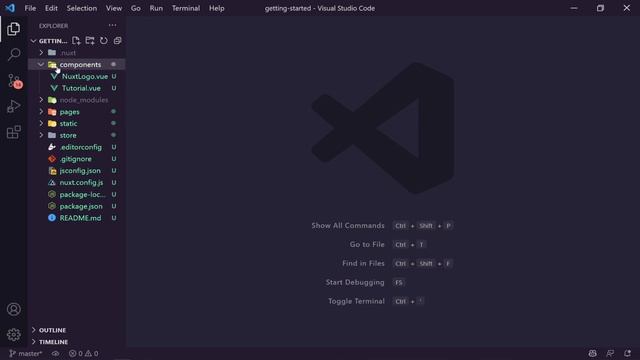Image resolution: width=640 pixels, height=360 pixels.
Task: Click the master branch status item
Action: click(x=25, y=353)
